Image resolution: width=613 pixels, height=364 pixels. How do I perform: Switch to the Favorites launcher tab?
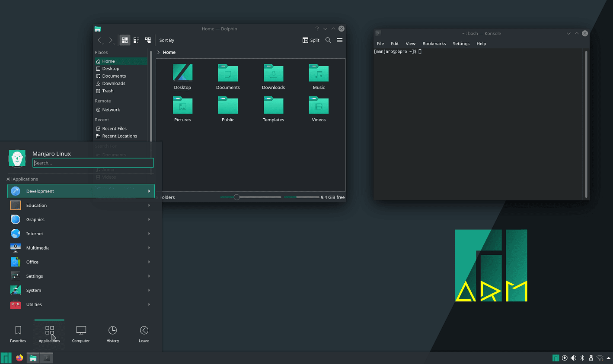(18, 334)
